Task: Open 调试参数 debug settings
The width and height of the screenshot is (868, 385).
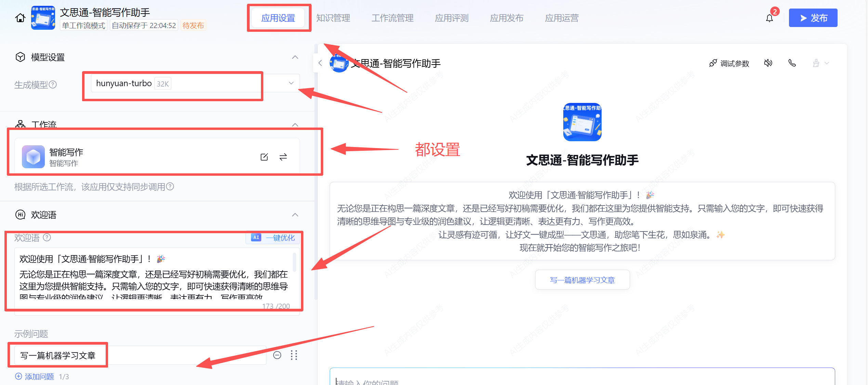Action: (729, 63)
